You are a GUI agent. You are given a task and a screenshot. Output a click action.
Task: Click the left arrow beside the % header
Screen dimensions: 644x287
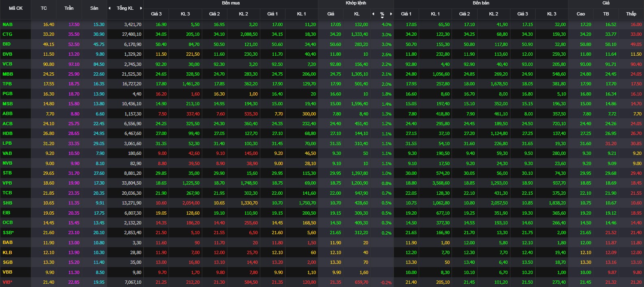pyautogui.click(x=374, y=14)
